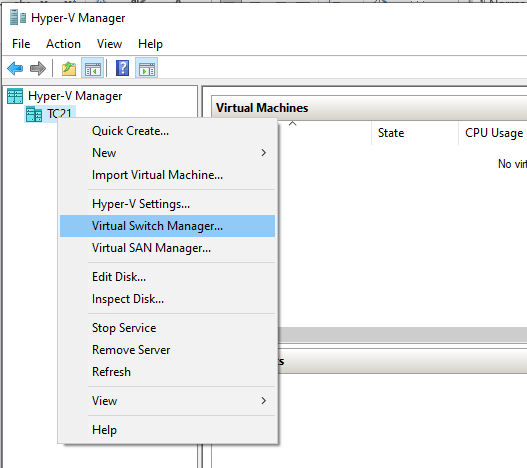Click the grey Forward arrow icon

tap(38, 68)
